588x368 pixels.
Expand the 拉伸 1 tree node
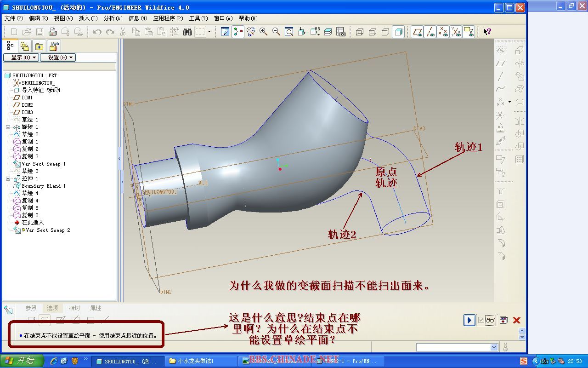coord(8,178)
